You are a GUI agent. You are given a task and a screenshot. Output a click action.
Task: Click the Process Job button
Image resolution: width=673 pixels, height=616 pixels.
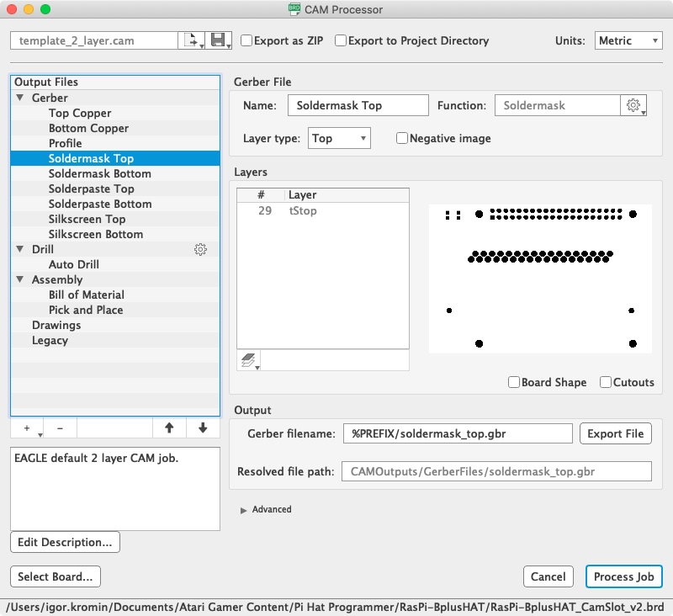coord(623,576)
